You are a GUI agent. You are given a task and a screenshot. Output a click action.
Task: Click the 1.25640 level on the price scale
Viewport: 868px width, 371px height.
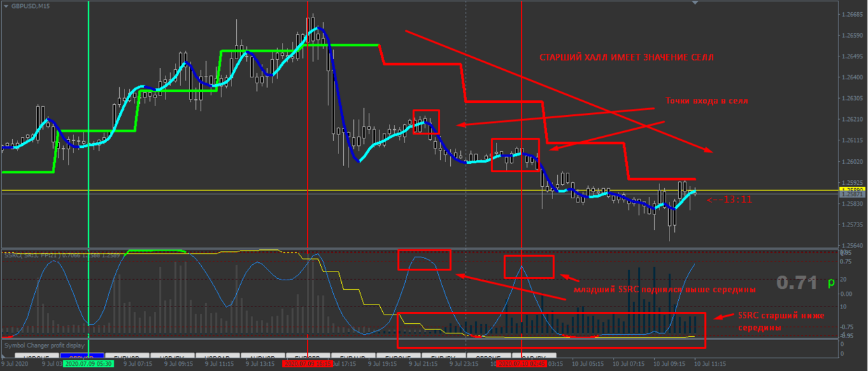click(x=852, y=246)
